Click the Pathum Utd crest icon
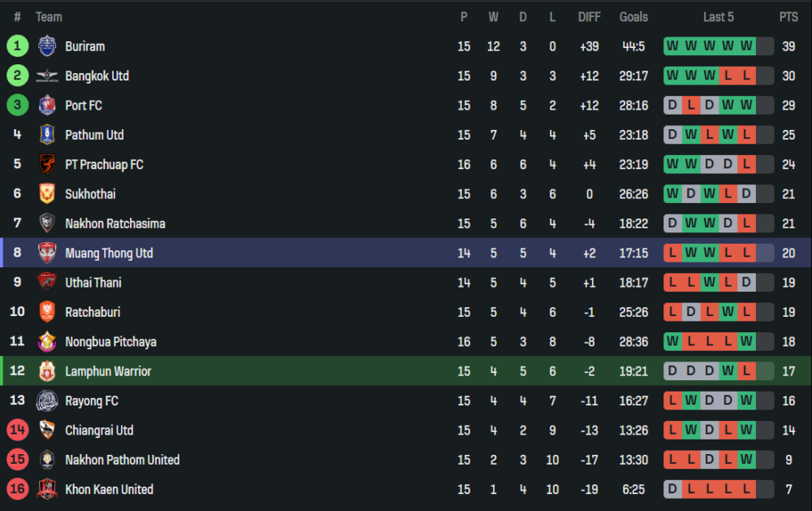The image size is (812, 511). 47,135
